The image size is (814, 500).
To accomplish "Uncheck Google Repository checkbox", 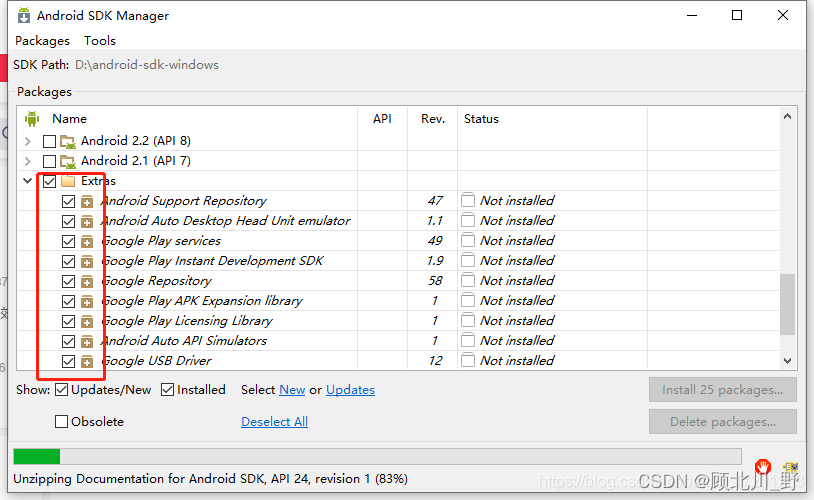I will coord(69,281).
